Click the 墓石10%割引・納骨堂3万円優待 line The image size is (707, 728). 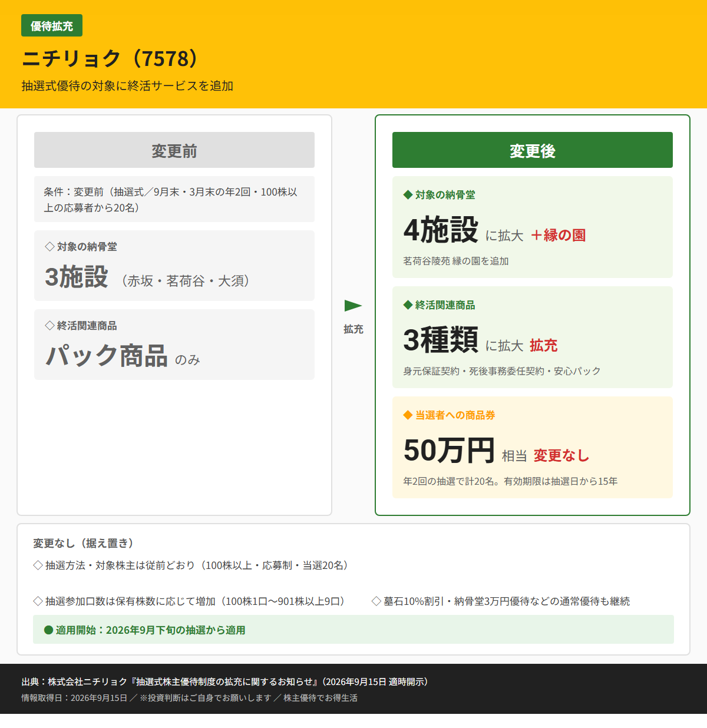pos(501,601)
